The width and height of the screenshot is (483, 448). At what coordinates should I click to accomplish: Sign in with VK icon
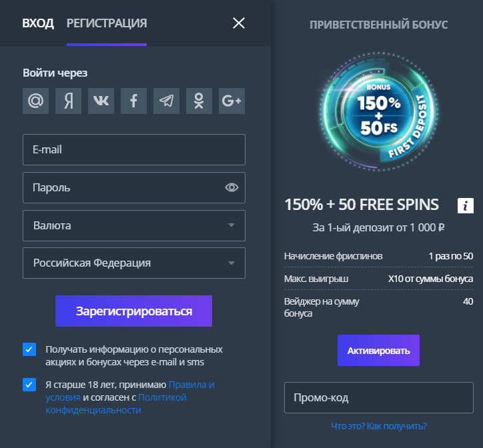pyautogui.click(x=101, y=101)
